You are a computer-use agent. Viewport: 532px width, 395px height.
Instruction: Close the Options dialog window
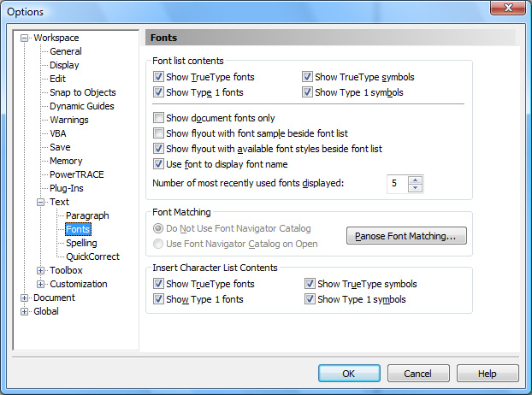pos(508,8)
